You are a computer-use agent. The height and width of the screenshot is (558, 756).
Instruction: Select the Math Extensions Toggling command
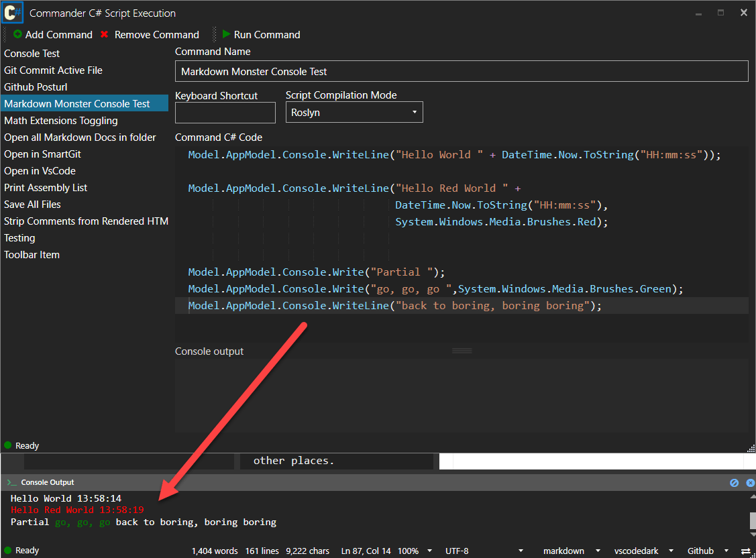pyautogui.click(x=85, y=121)
